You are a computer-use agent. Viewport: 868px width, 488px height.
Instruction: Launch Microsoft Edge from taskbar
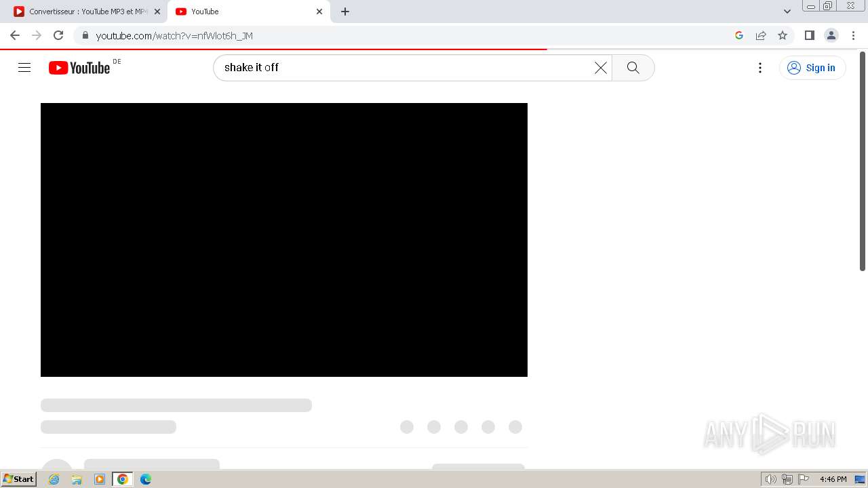(x=146, y=479)
